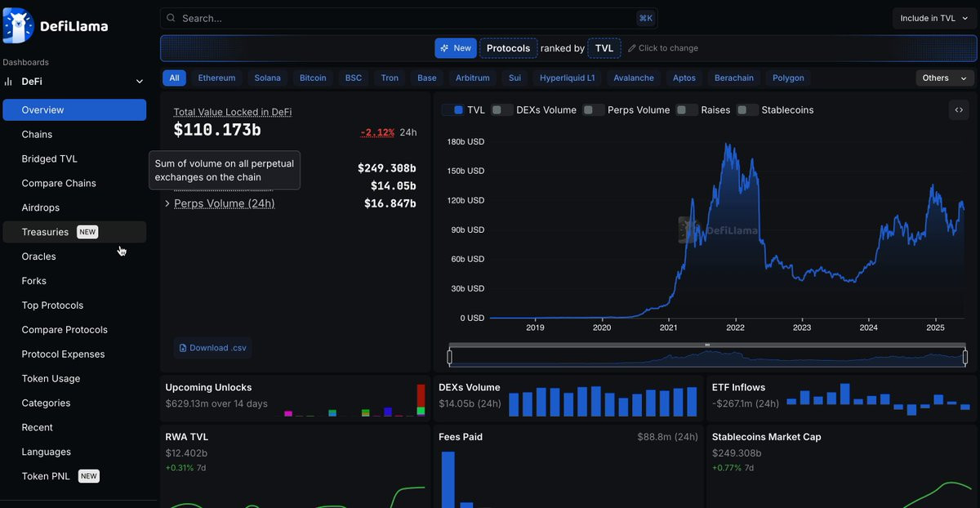Click the ⌘K shortcut badge
The width and height of the screenshot is (980, 508).
pyautogui.click(x=646, y=18)
